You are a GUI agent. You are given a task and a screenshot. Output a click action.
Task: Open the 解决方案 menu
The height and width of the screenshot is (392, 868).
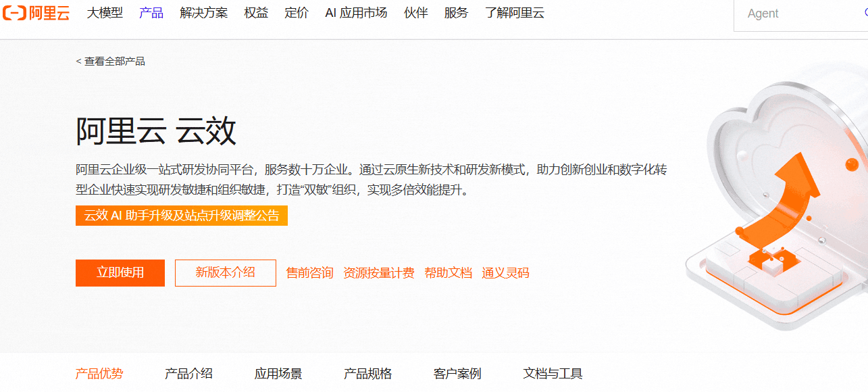pos(204,13)
